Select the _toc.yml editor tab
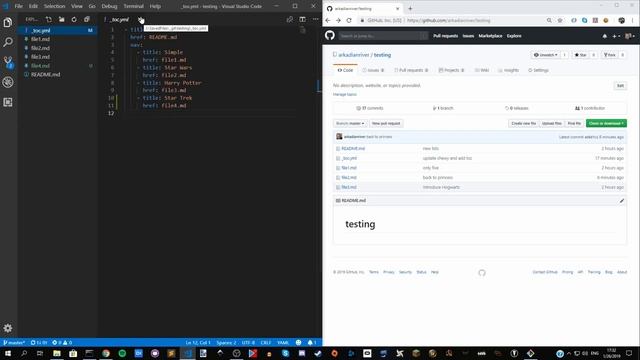This screenshot has width=640, height=360. point(119,19)
